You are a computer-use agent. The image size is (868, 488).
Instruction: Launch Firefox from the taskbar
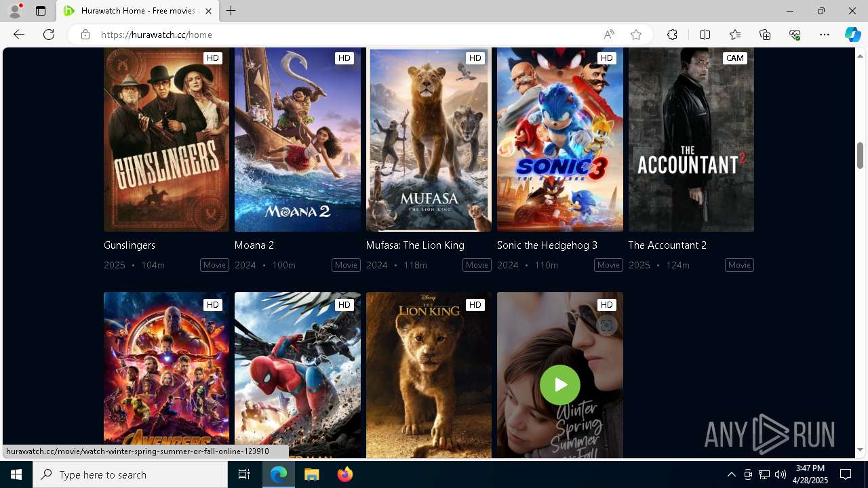click(x=345, y=474)
